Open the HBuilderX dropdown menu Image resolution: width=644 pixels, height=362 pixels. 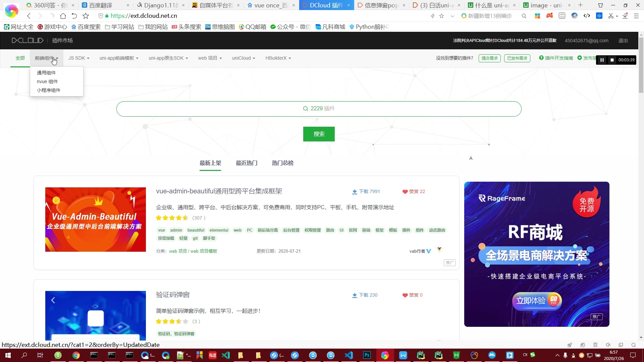[278, 58]
